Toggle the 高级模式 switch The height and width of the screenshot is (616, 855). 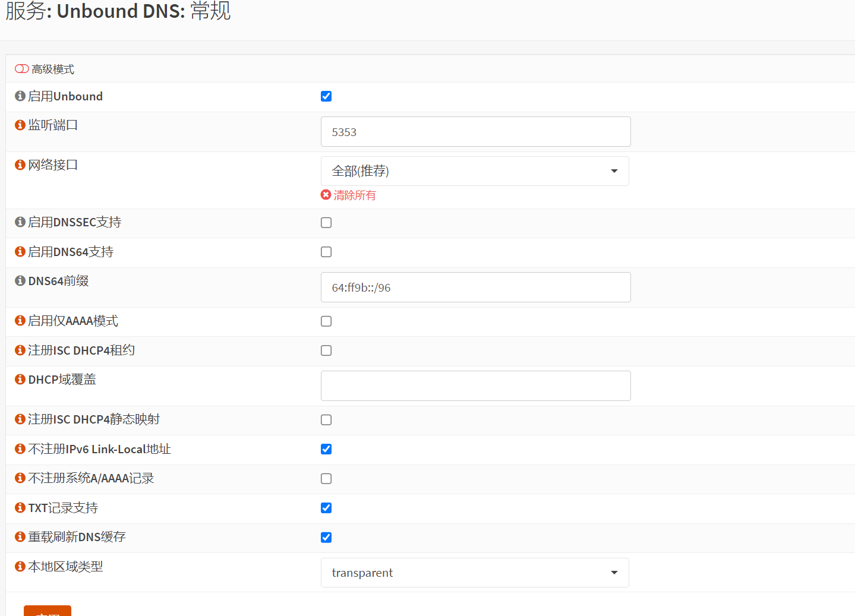pos(22,69)
